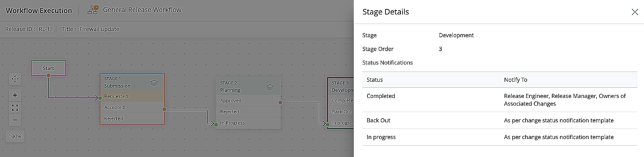Select the Accepted status in Submission

pyautogui.click(x=132, y=108)
